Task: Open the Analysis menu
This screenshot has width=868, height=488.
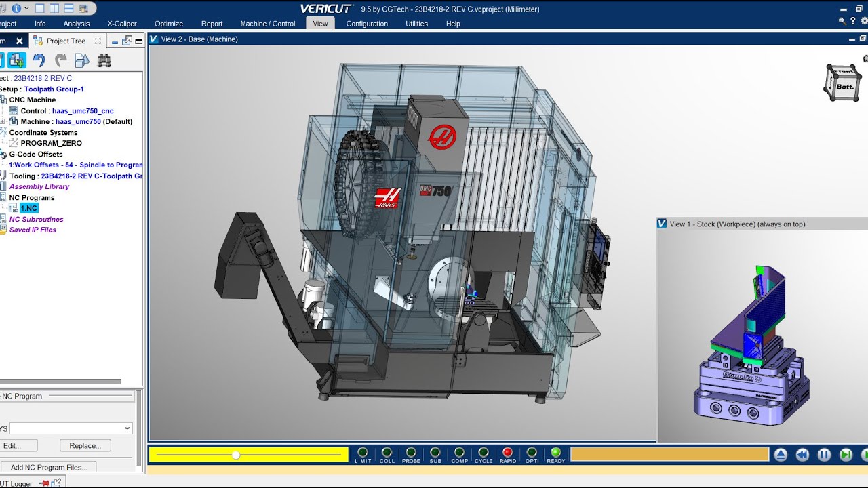Action: [77, 24]
